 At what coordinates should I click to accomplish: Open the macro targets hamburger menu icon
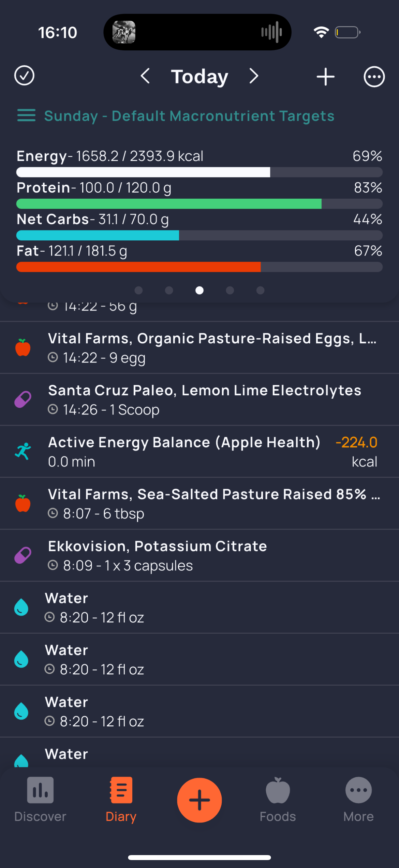[26, 115]
